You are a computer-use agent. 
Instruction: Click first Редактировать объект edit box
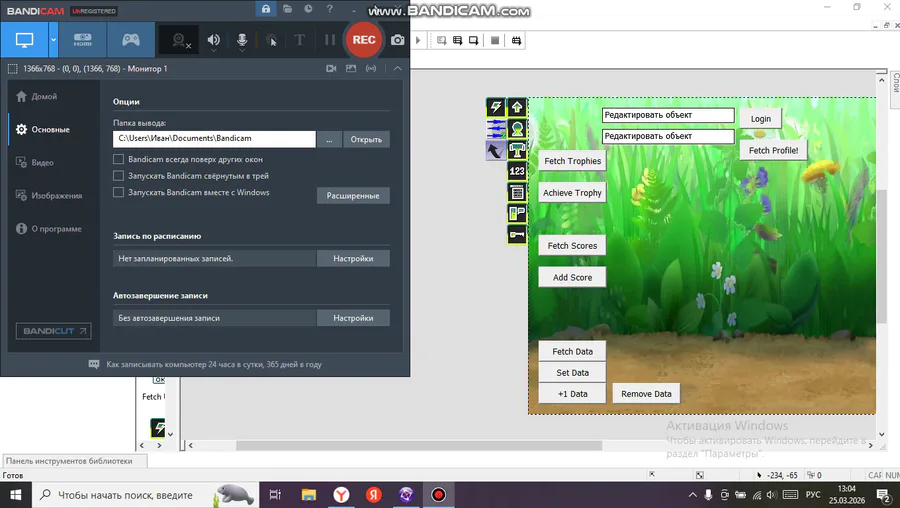668,115
